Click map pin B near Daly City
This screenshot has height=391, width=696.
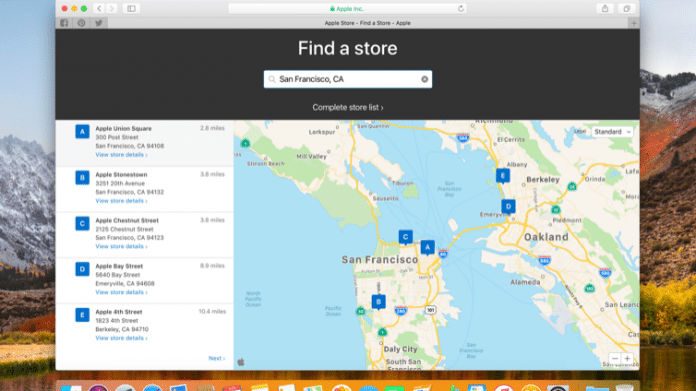point(379,302)
